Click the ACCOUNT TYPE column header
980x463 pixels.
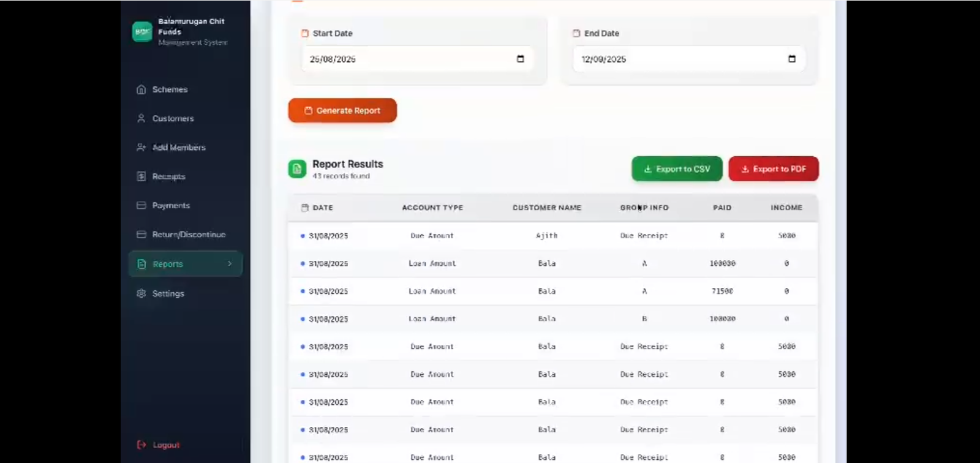pos(432,208)
